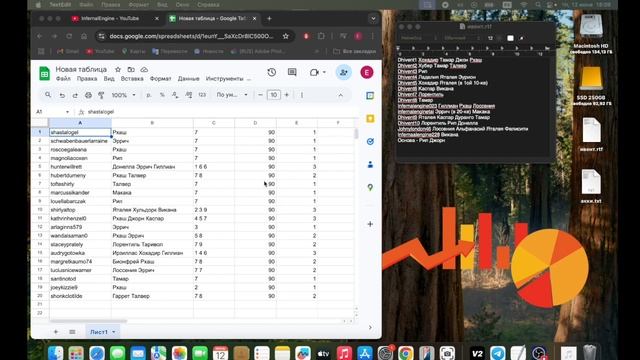This screenshot has width=640, height=360.
Task: Decrease font size with minus button
Action: [x=260, y=95]
